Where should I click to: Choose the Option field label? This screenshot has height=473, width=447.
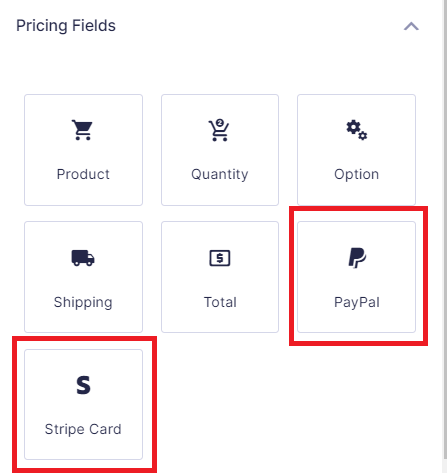(356, 175)
